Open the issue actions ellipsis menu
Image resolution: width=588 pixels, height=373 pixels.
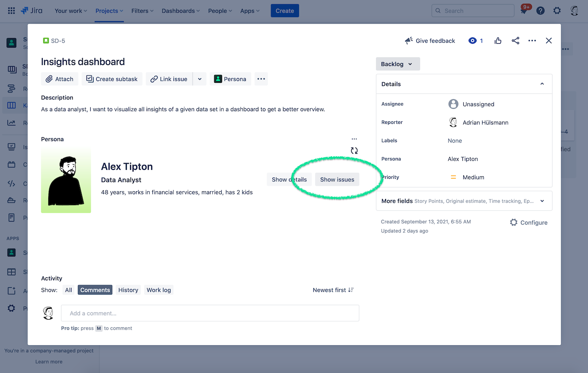(532, 41)
